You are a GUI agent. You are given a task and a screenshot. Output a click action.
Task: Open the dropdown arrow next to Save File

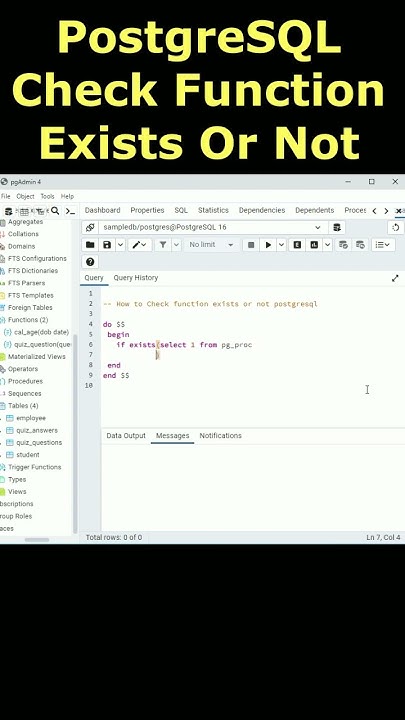[x=120, y=245]
